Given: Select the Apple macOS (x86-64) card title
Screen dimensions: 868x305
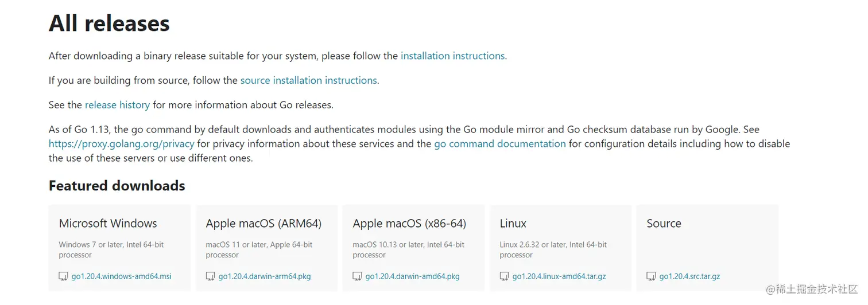Looking at the screenshot, I should click(x=409, y=224).
